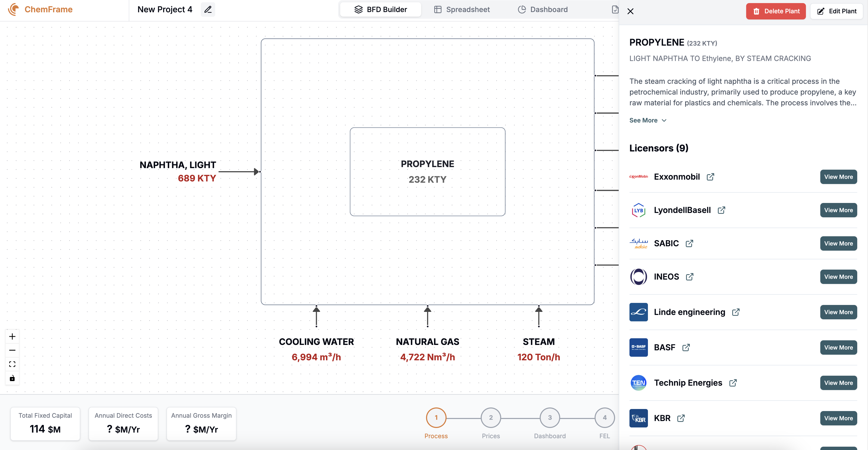Click the New Project 4 title
This screenshot has width=868, height=450.
[x=165, y=9]
